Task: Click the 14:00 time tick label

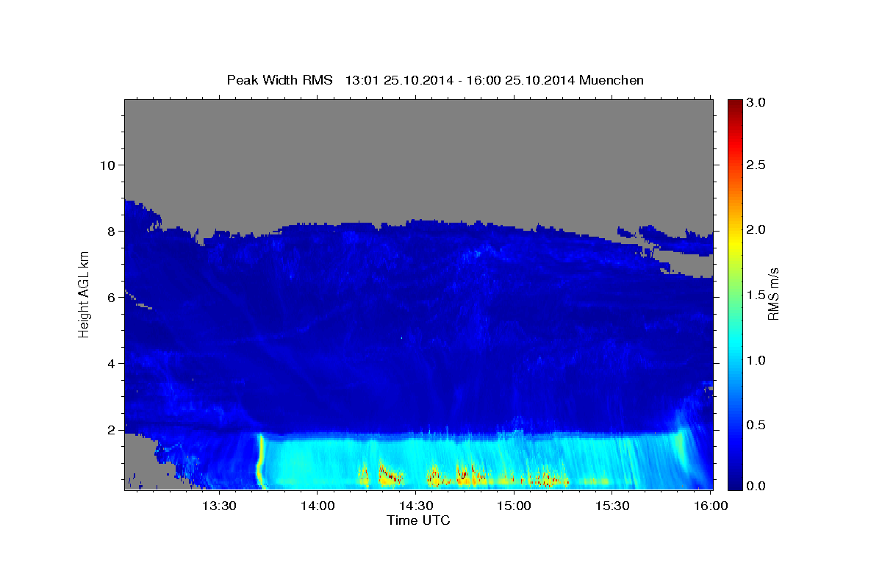Action: [x=317, y=506]
